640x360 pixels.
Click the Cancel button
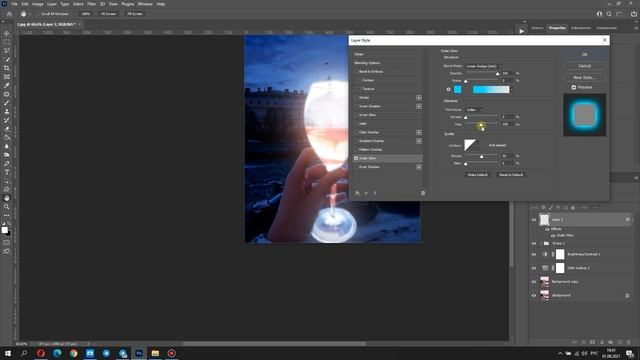point(584,66)
